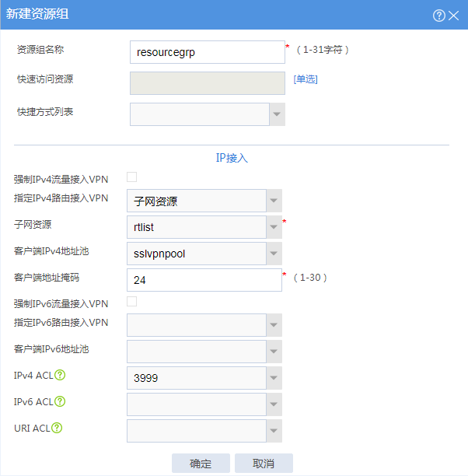Viewport: 468px width, 476px height.
Task: Click the 快速访问资源 gray field
Action: coord(208,83)
